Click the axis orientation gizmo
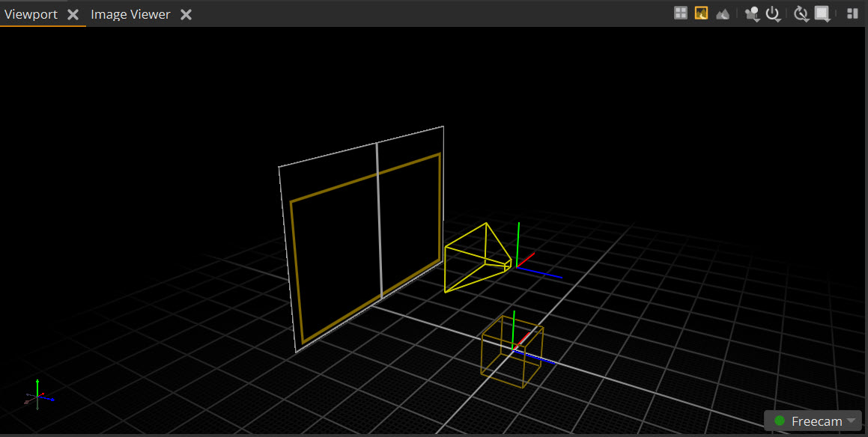This screenshot has height=437, width=868. coord(37,395)
